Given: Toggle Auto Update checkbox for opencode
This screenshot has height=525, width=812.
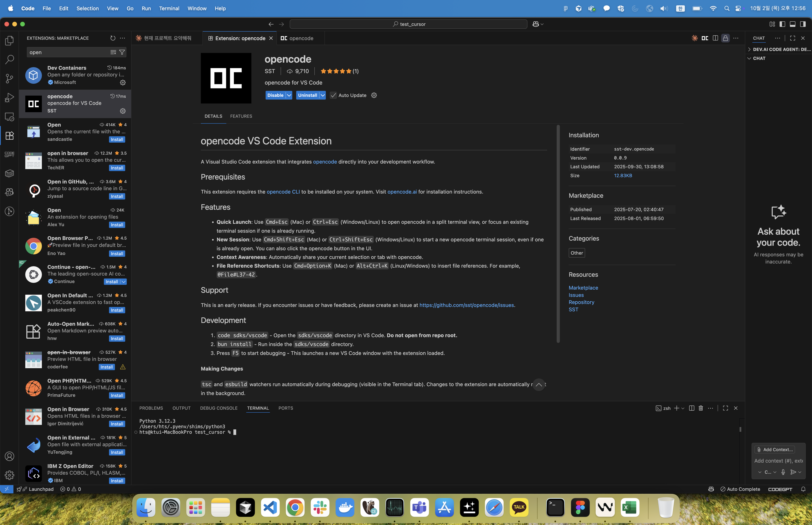Looking at the screenshot, I should point(333,95).
